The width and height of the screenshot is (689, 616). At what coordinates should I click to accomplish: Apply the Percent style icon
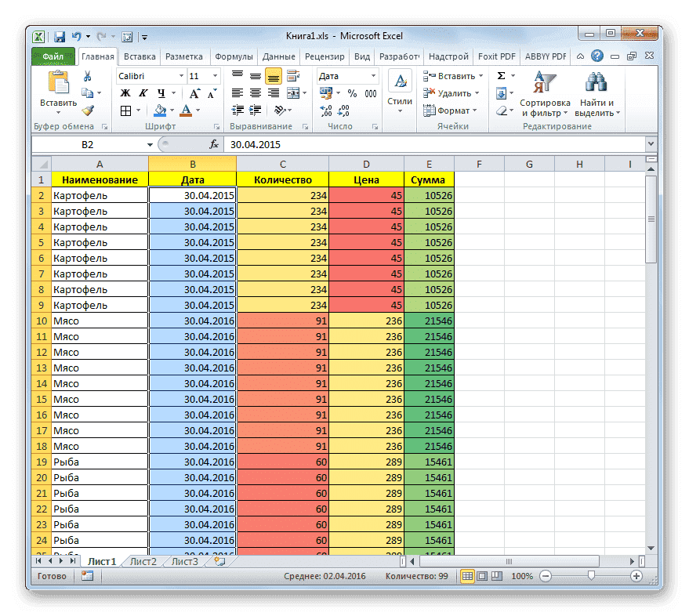[351, 92]
